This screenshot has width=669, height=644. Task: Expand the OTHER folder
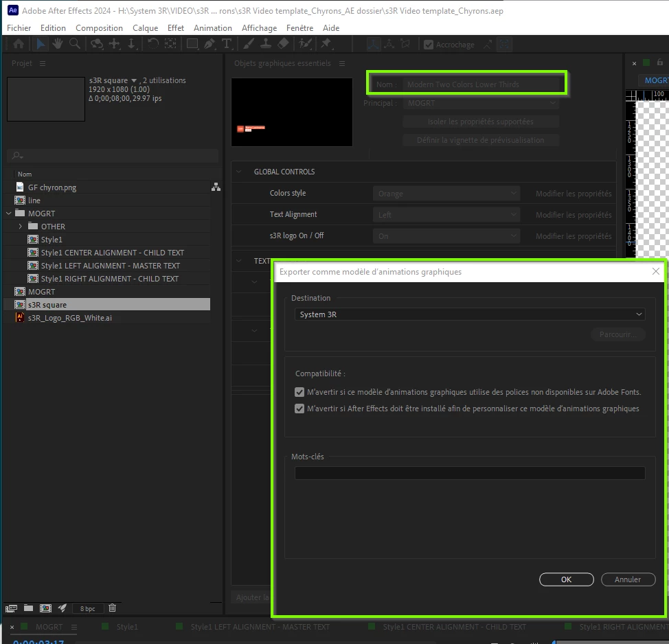point(20,227)
